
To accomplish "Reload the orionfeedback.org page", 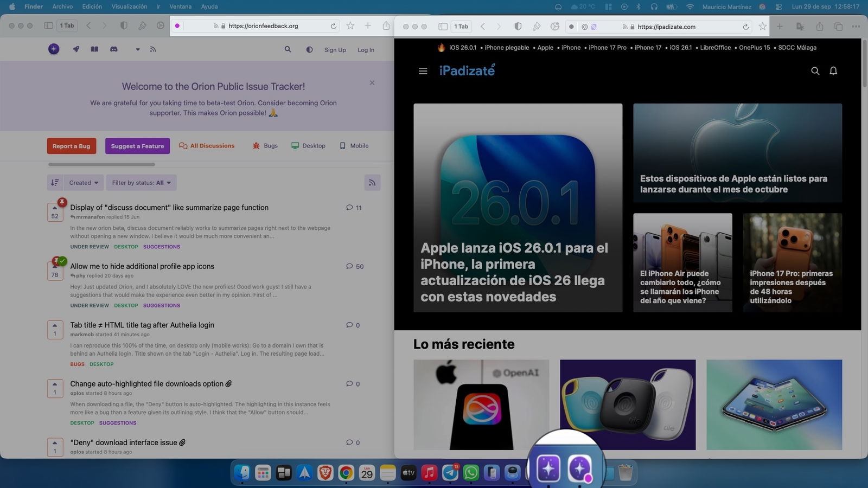I will (x=334, y=26).
